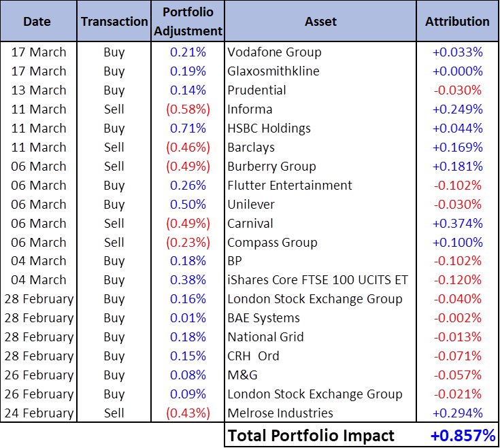Click the Portfolio Adjustment header cell
This screenshot has width=500, height=448.
(188, 21)
